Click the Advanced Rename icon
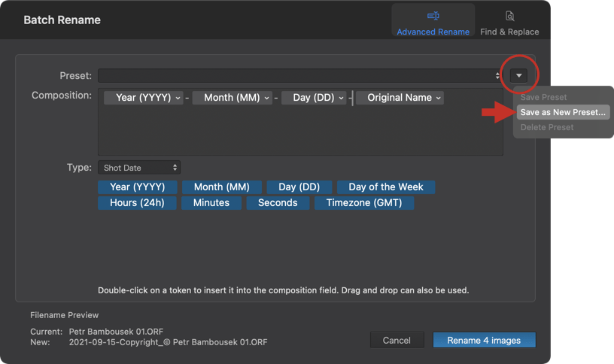Image resolution: width=614 pixels, height=364 pixels. (433, 16)
